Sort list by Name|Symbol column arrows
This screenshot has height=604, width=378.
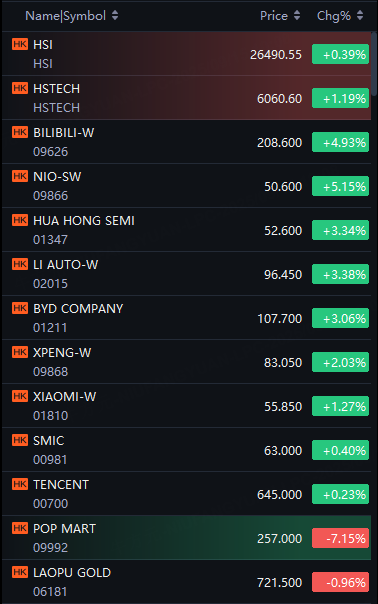click(x=115, y=15)
